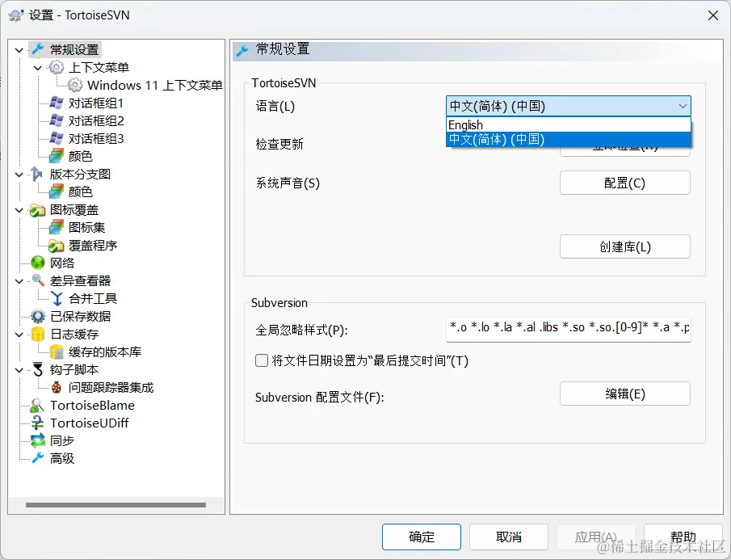Select 已保存数据 text in tree

tap(80, 316)
